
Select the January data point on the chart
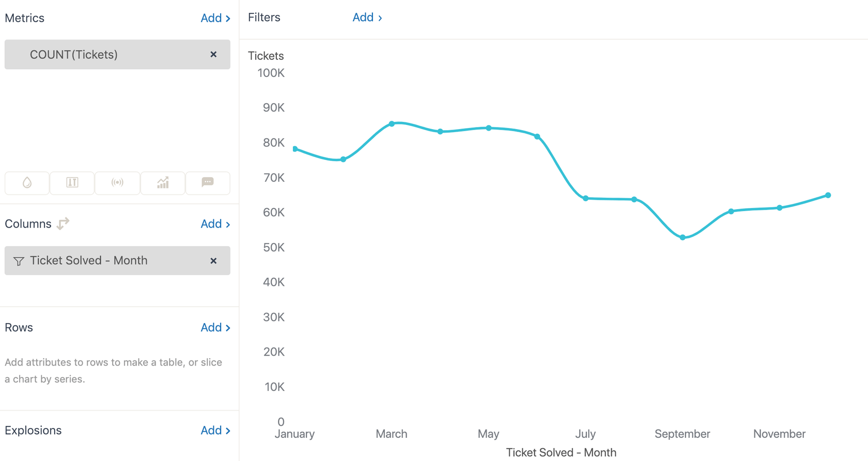(294, 149)
